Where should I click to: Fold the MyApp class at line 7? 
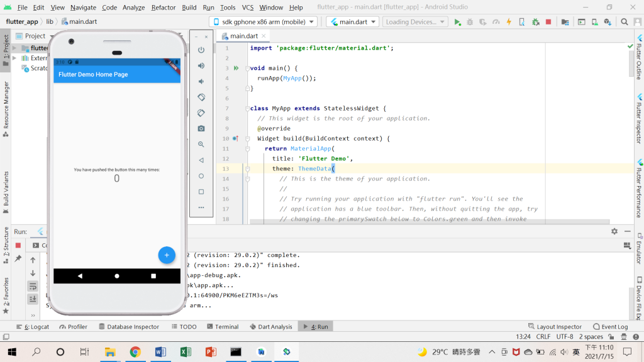tap(247, 108)
